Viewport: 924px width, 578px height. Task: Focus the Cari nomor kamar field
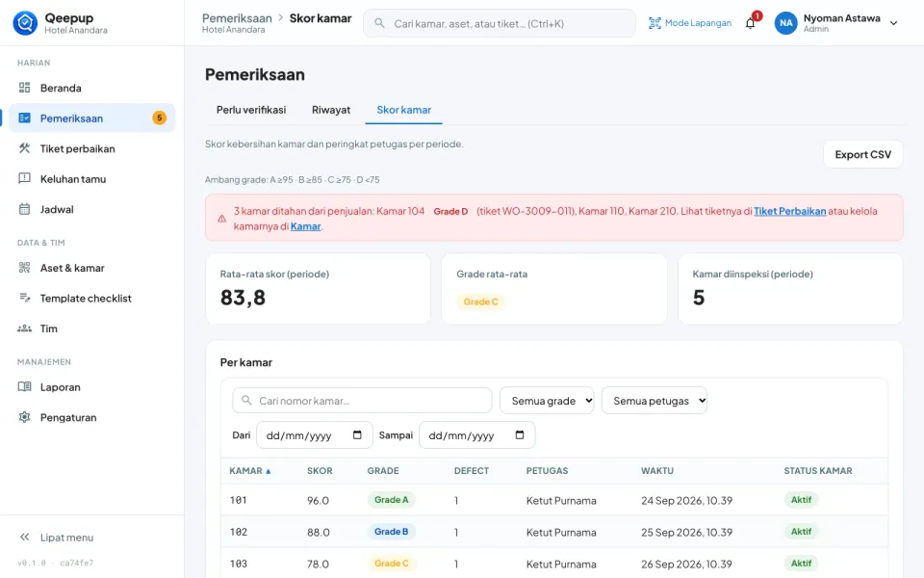[x=363, y=401]
